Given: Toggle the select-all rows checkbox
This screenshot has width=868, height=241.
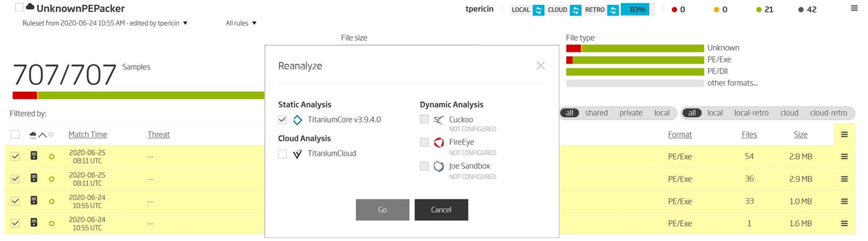Looking at the screenshot, I should pyautogui.click(x=15, y=134).
